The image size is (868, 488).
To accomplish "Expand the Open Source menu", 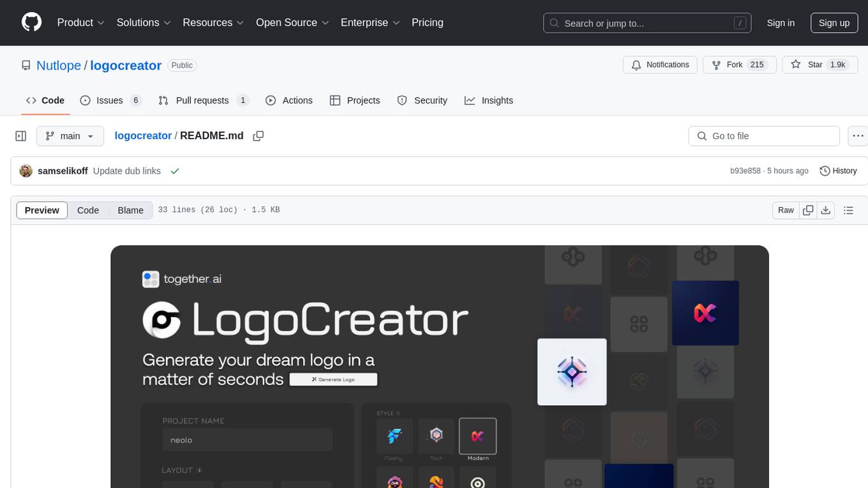I will [292, 22].
